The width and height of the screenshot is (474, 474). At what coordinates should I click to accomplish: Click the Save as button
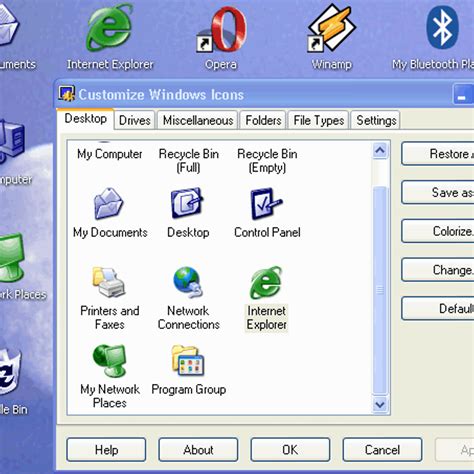click(x=438, y=192)
